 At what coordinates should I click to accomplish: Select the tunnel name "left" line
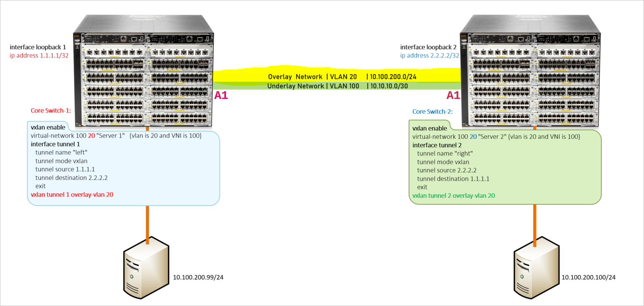click(61, 152)
